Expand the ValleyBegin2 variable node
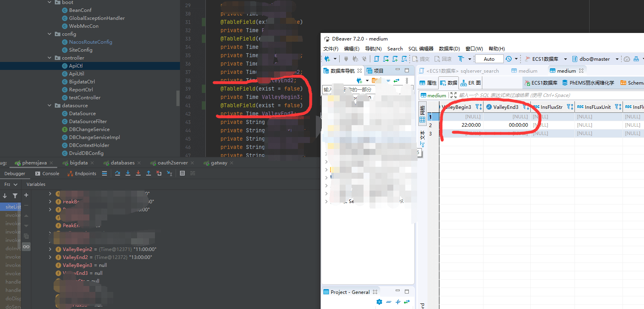 tap(50, 249)
